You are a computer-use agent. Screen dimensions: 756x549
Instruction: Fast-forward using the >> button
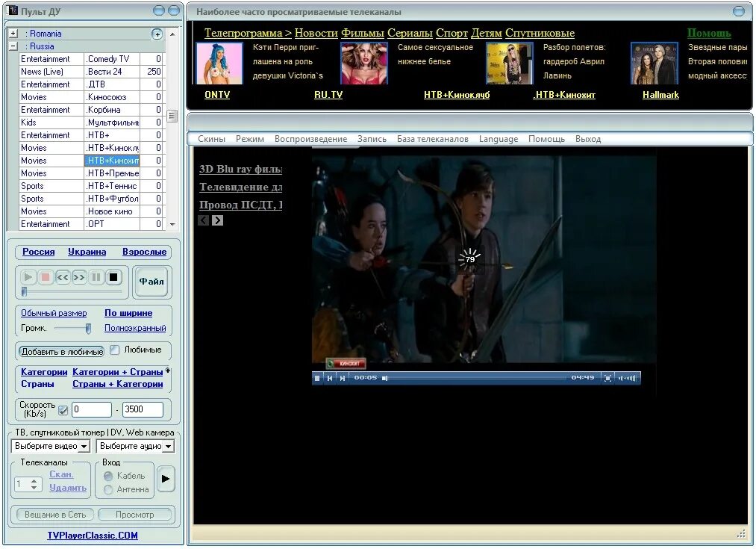pos(80,277)
